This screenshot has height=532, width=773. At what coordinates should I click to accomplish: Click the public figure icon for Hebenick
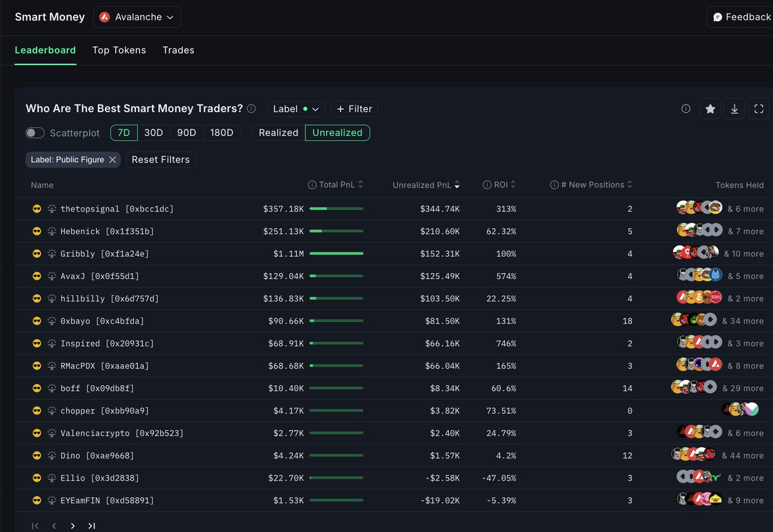point(52,231)
